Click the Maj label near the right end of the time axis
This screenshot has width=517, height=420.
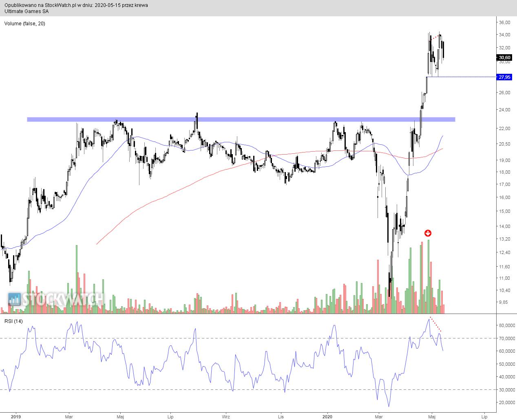pos(433,417)
